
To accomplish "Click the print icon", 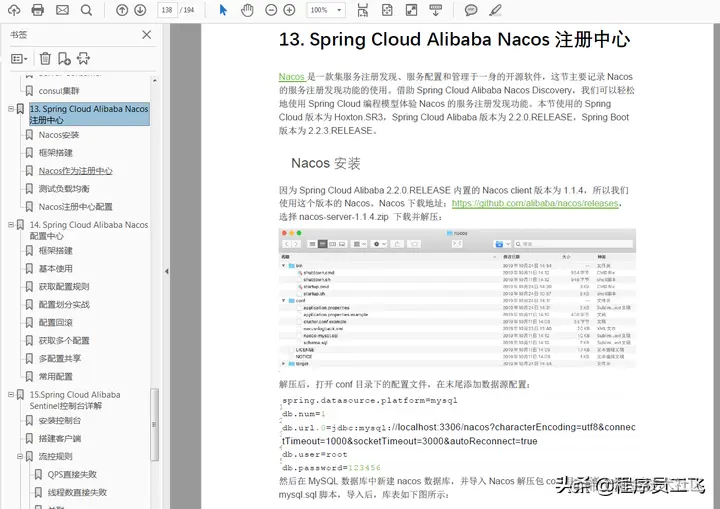I will (38, 10).
